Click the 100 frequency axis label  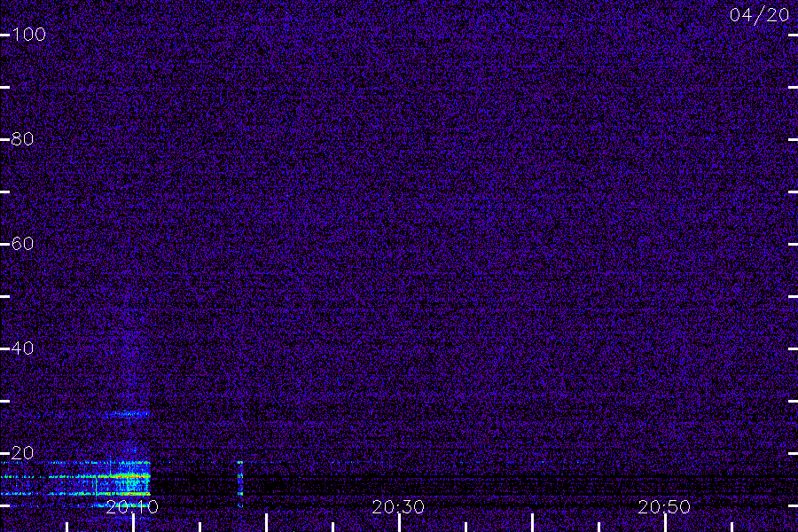click(28, 35)
